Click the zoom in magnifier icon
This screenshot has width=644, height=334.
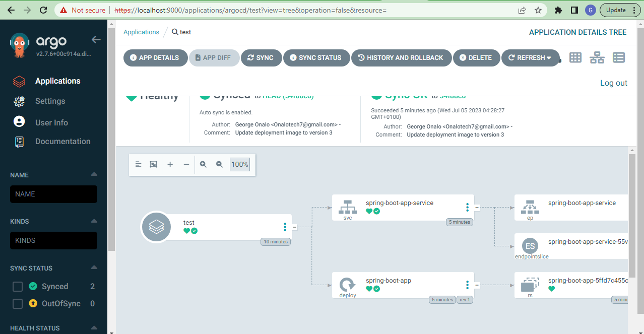[x=203, y=164]
